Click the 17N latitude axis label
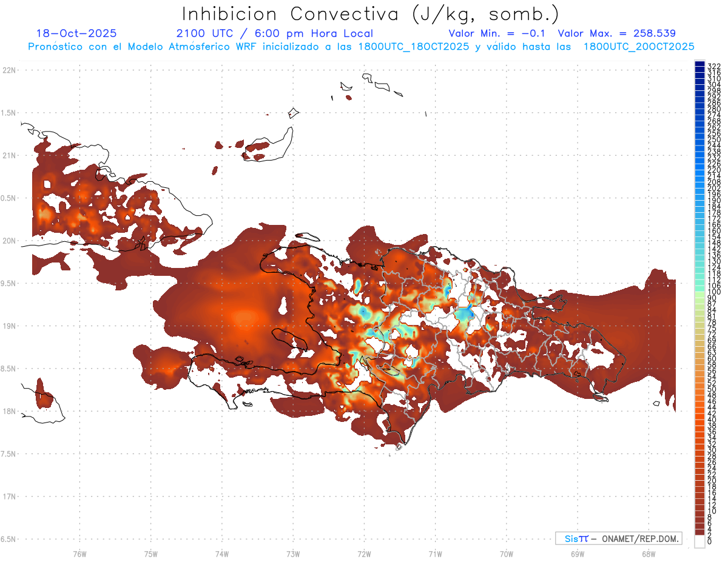 [x=9, y=497]
